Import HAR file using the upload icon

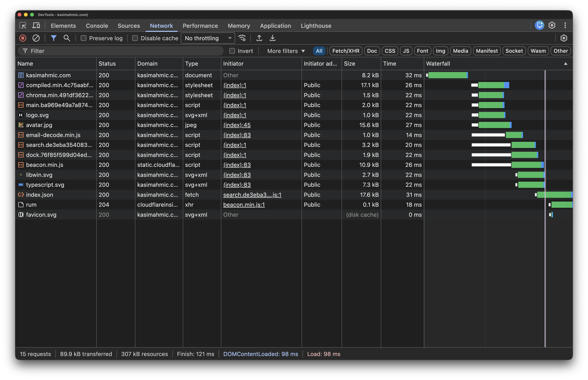tap(259, 38)
